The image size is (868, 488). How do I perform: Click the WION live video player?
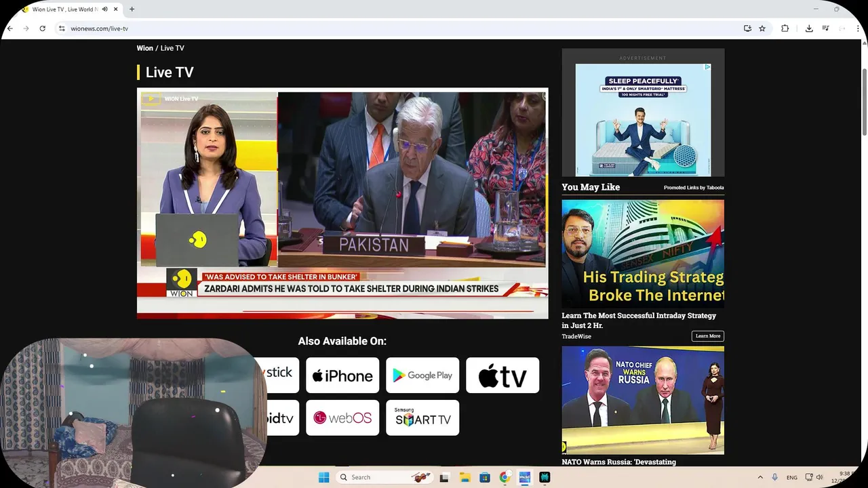[342, 203]
